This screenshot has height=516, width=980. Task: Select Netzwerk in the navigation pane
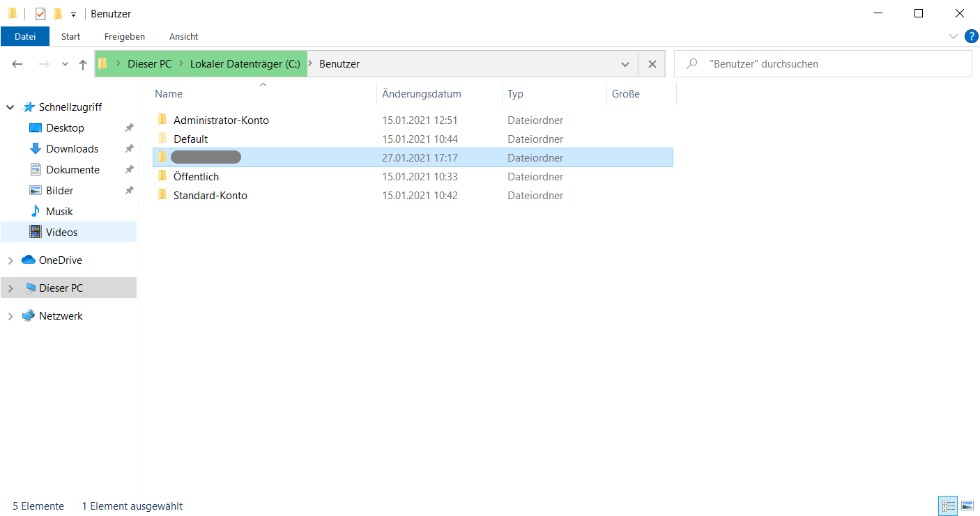point(61,316)
